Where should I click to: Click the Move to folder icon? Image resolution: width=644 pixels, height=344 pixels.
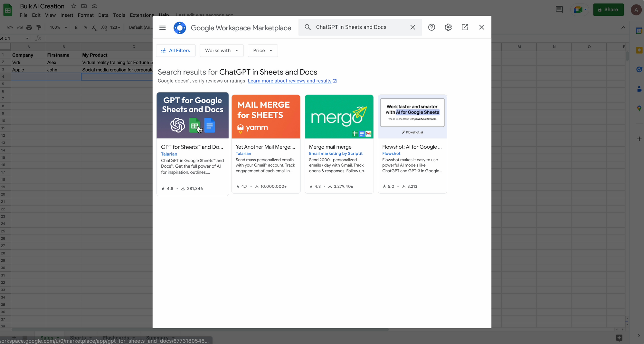coord(84,6)
